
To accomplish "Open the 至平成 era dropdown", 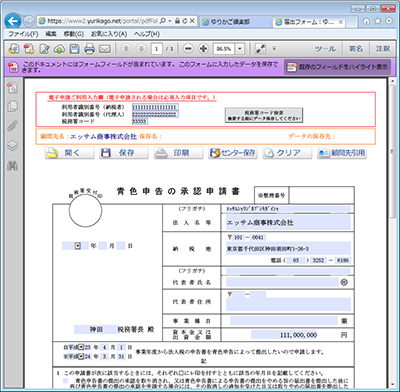I will [81, 356].
